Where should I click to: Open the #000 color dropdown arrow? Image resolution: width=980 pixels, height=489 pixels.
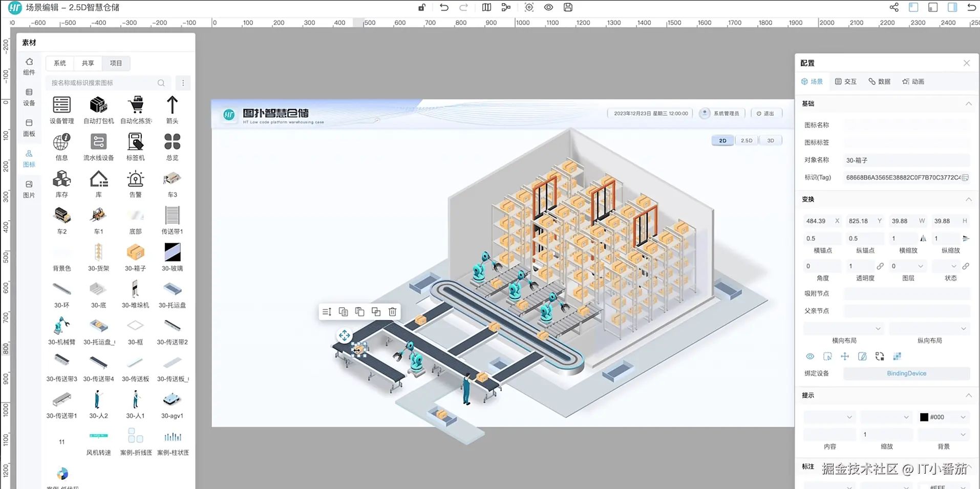963,417
